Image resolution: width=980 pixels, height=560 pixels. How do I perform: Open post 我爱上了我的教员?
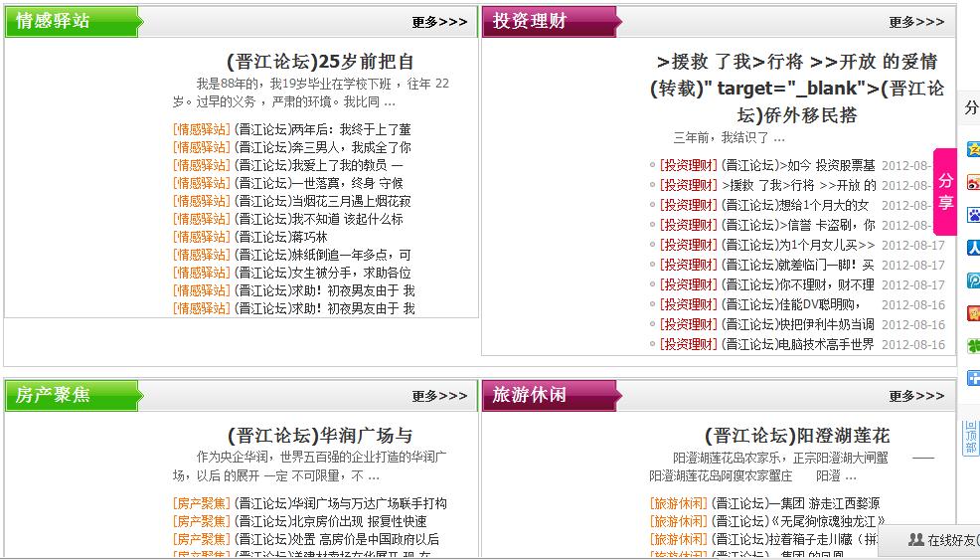coord(319,165)
